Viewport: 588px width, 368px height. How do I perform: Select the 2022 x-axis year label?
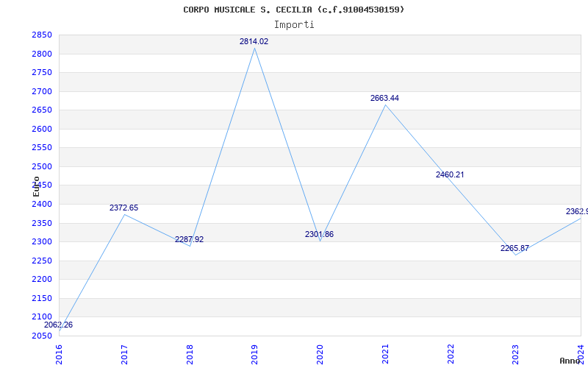(x=451, y=354)
